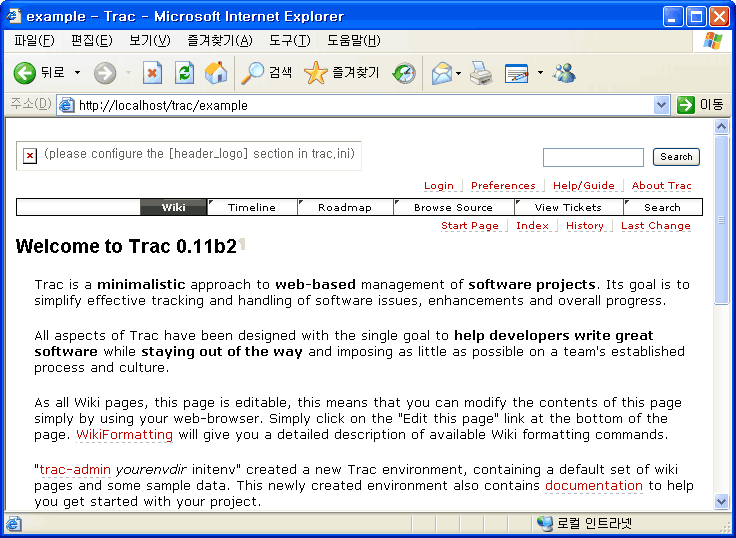The image size is (736, 538).
Task: Click the WikiFormatting link
Action: 124,435
